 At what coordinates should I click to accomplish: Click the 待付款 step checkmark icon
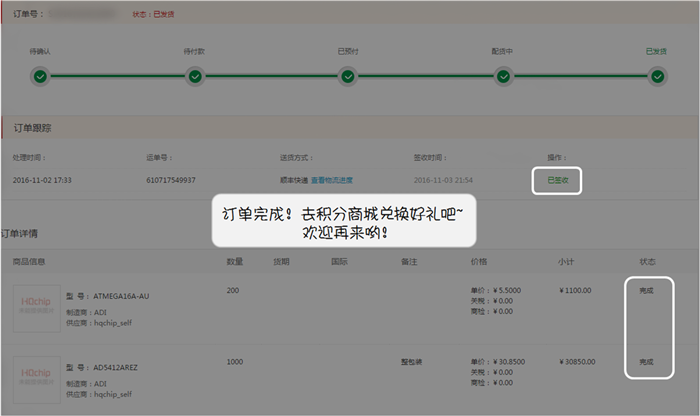[194, 76]
